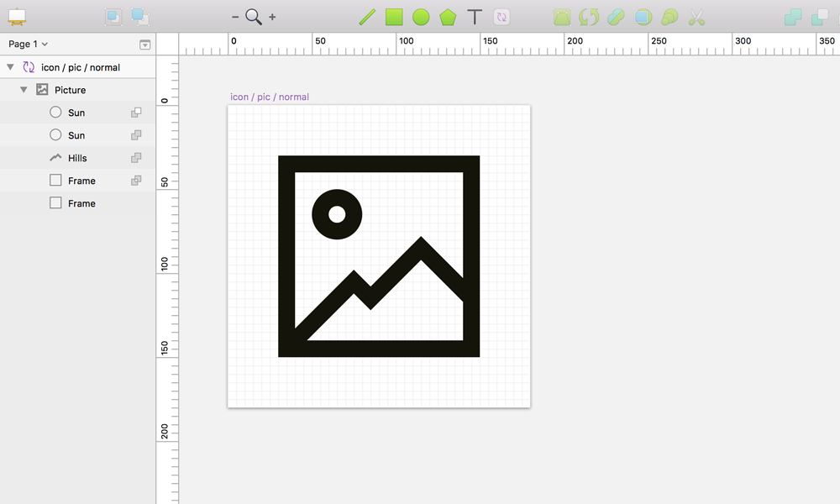The height and width of the screenshot is (504, 840).
Task: Click the Rotate tool icon
Action: point(588,17)
